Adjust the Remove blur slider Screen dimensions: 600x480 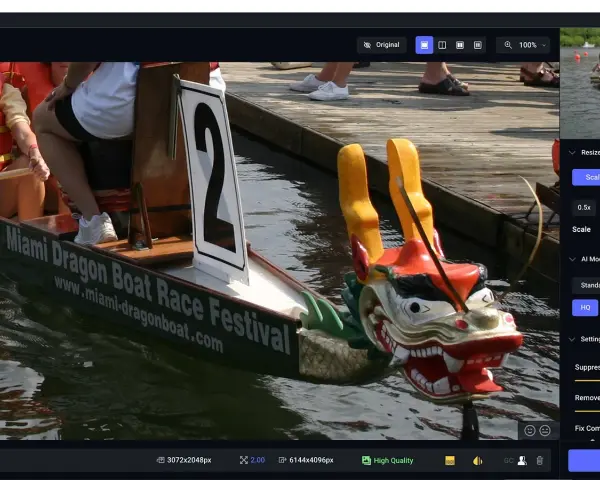(587, 411)
